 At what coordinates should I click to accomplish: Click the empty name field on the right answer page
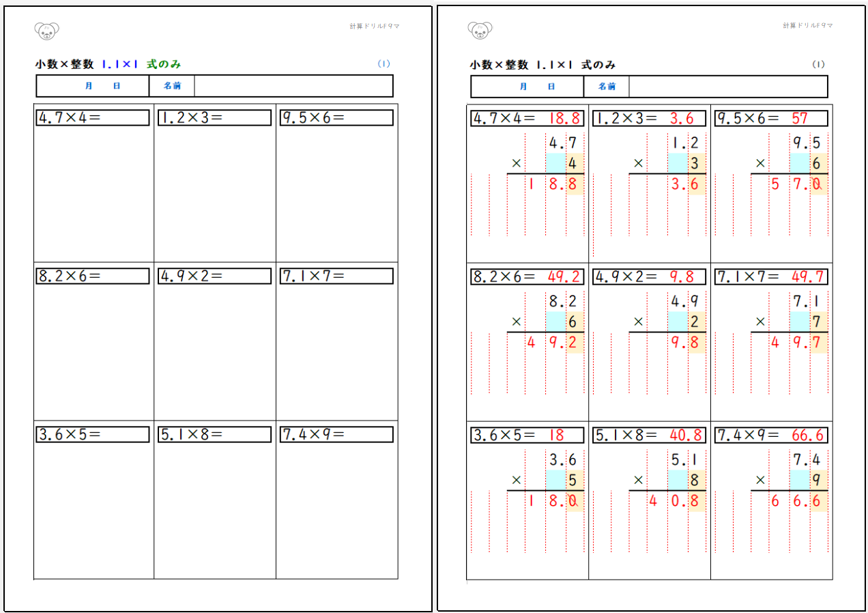pos(727,87)
